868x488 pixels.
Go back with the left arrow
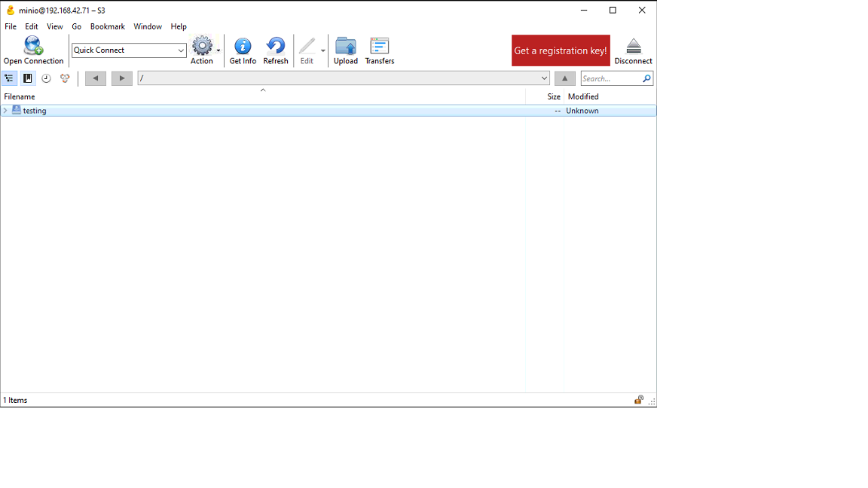coord(95,78)
